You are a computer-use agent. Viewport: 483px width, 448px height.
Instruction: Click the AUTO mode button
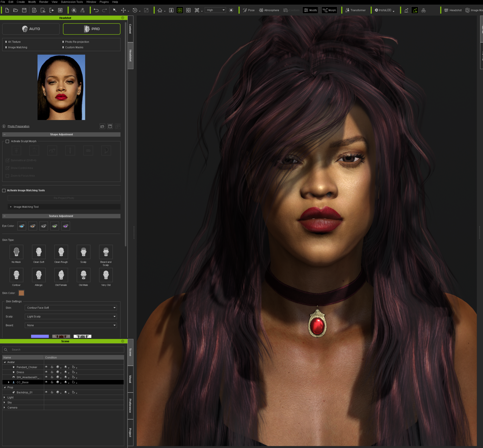click(x=31, y=29)
